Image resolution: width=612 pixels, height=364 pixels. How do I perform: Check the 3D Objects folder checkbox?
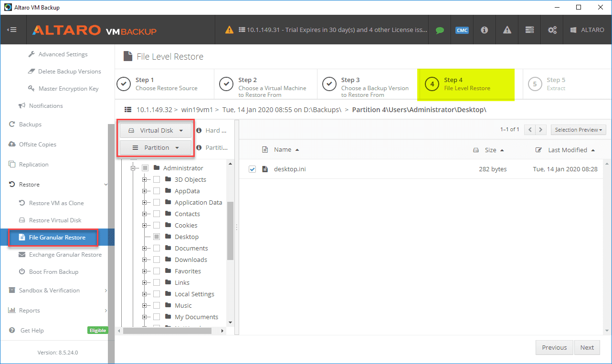coord(157,179)
